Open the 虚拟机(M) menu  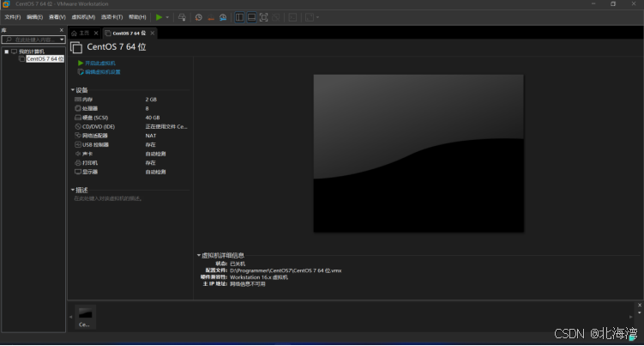pyautogui.click(x=83, y=17)
